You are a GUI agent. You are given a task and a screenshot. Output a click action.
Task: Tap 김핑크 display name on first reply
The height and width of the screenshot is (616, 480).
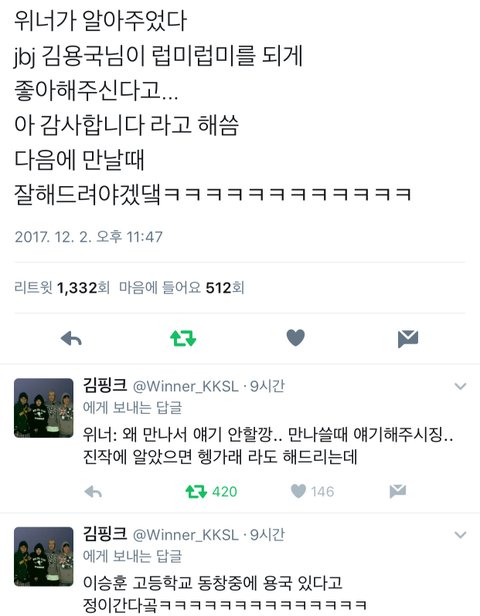point(105,385)
